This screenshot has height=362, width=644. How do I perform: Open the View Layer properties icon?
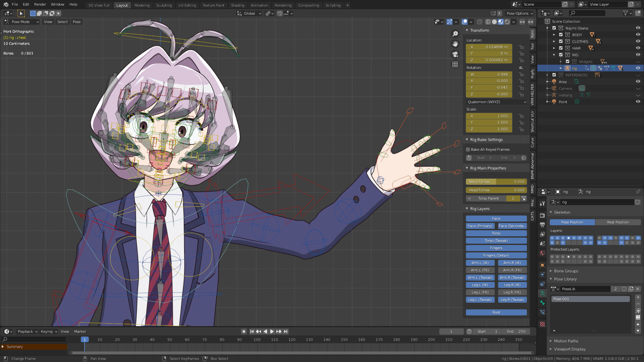(542, 234)
